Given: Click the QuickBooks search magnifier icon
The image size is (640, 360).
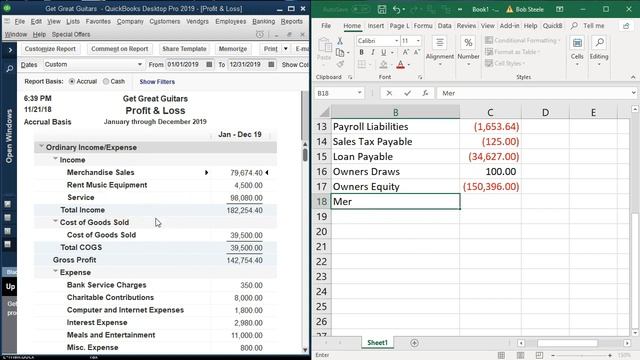Looking at the screenshot, I should point(9,69).
